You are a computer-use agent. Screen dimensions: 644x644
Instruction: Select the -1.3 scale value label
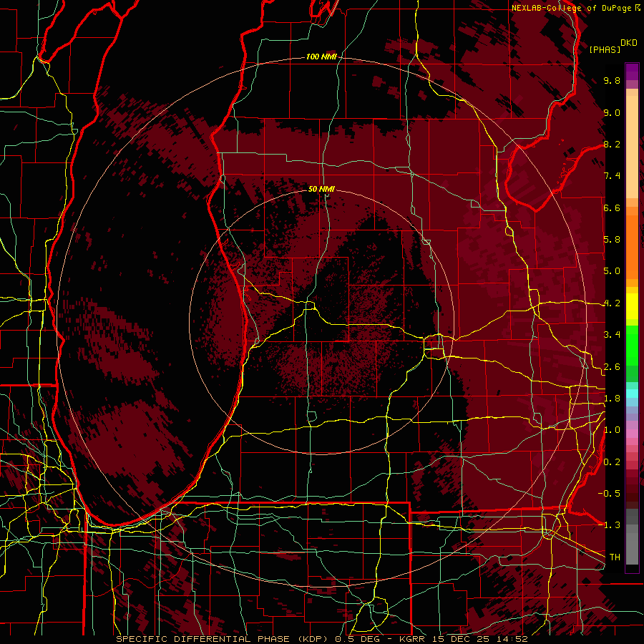coord(609,525)
